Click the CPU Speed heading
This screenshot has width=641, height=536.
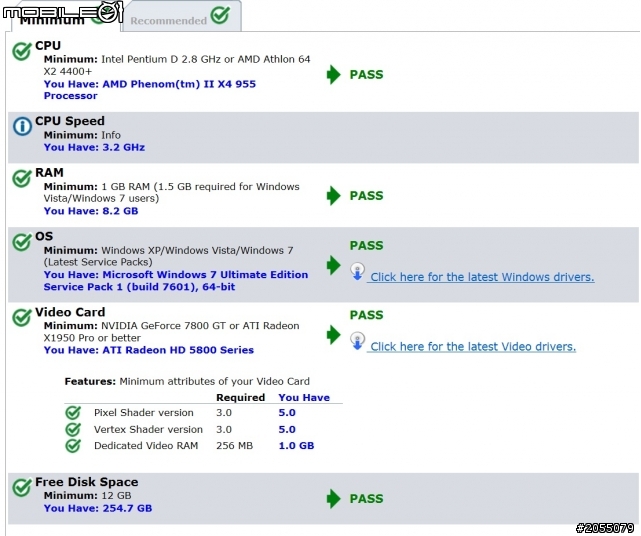[x=70, y=121]
